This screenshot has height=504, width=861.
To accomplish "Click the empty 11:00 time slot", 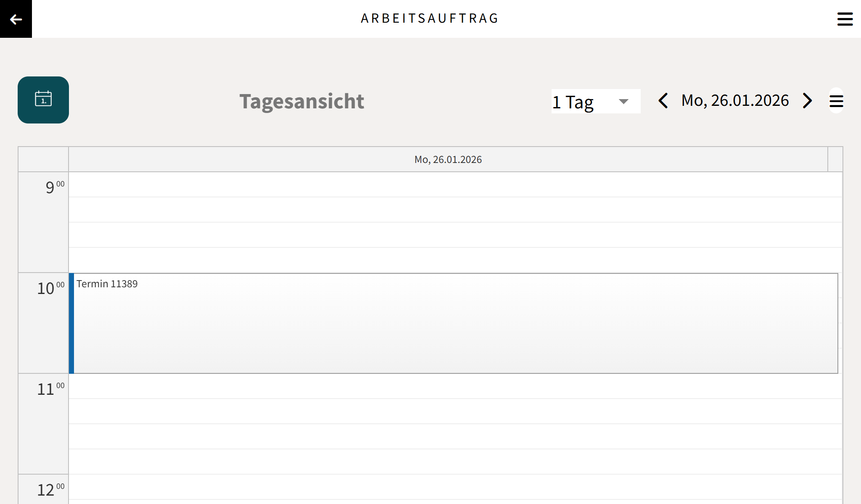I will 420,420.
